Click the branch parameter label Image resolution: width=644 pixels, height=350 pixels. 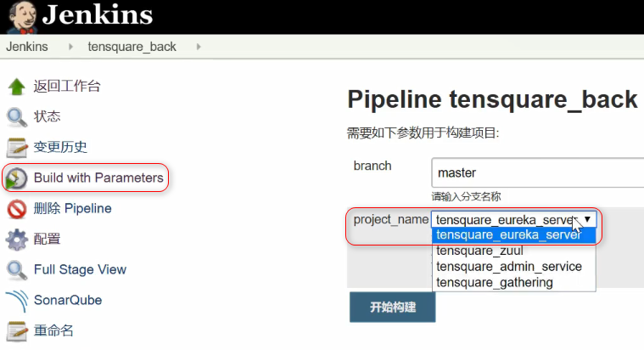point(372,166)
